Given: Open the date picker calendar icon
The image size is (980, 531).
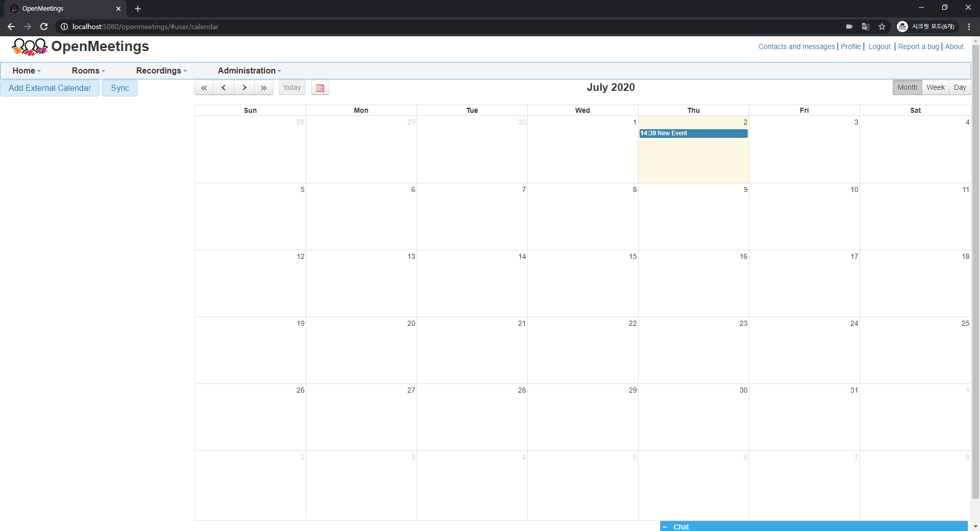Looking at the screenshot, I should (x=320, y=88).
